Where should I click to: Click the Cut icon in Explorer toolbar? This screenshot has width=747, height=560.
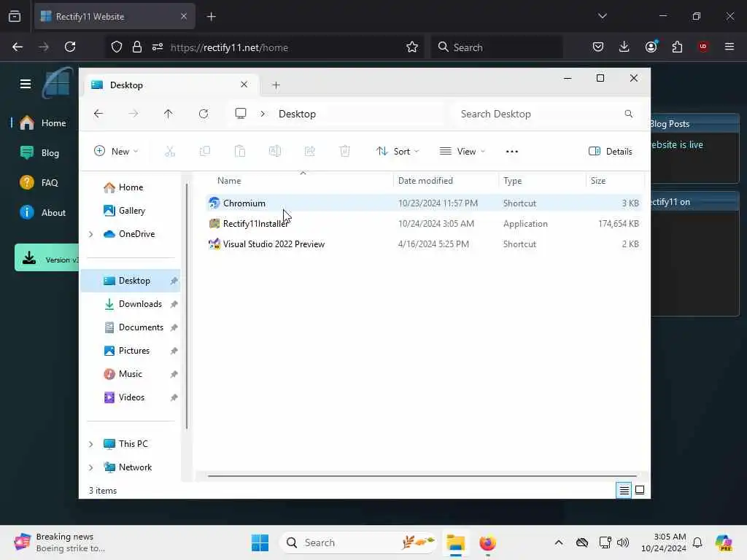coord(169,152)
